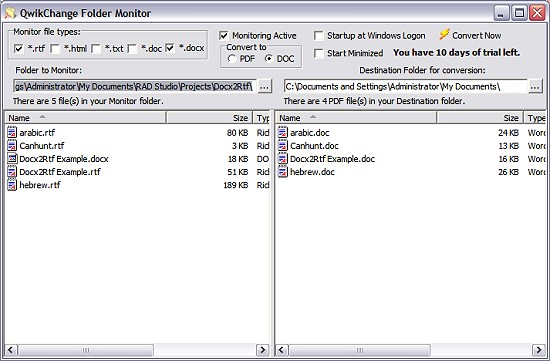Sort monitor list by Name column
Viewport: 550px width, 361px height.
coord(85,118)
